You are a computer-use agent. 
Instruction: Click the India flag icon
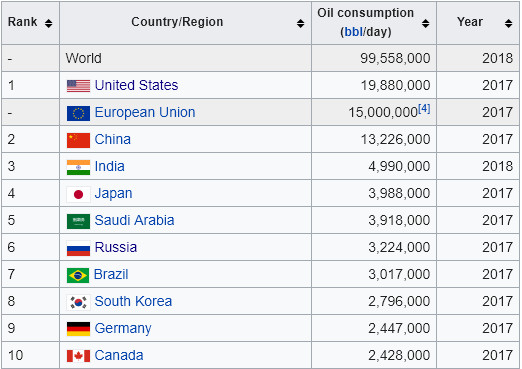(x=78, y=167)
